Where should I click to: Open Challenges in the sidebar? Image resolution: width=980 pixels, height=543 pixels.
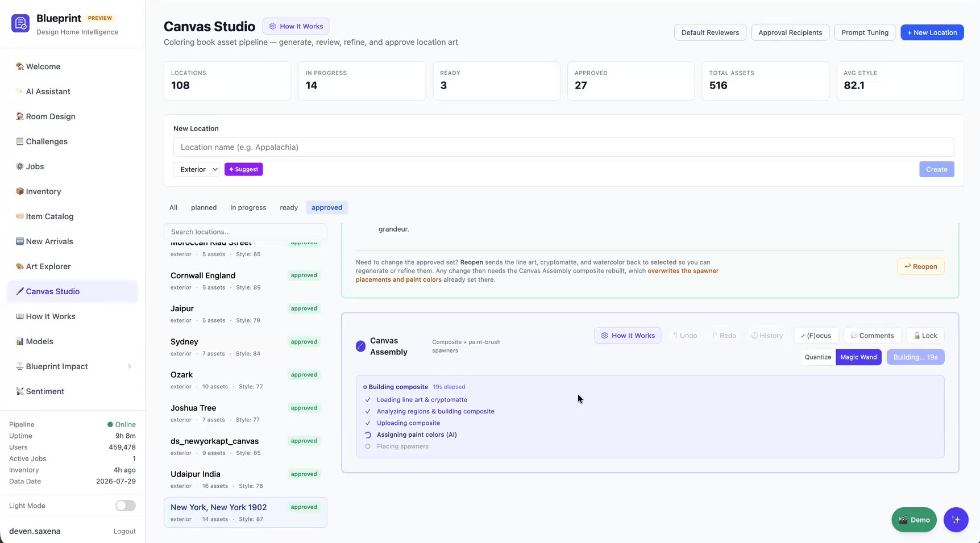pos(72,141)
